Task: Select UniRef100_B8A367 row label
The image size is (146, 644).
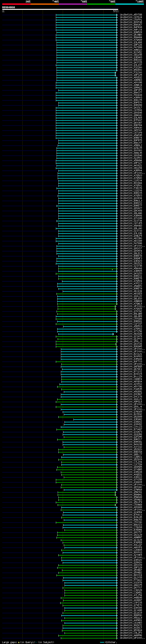Action: pyautogui.click(x=131, y=25)
